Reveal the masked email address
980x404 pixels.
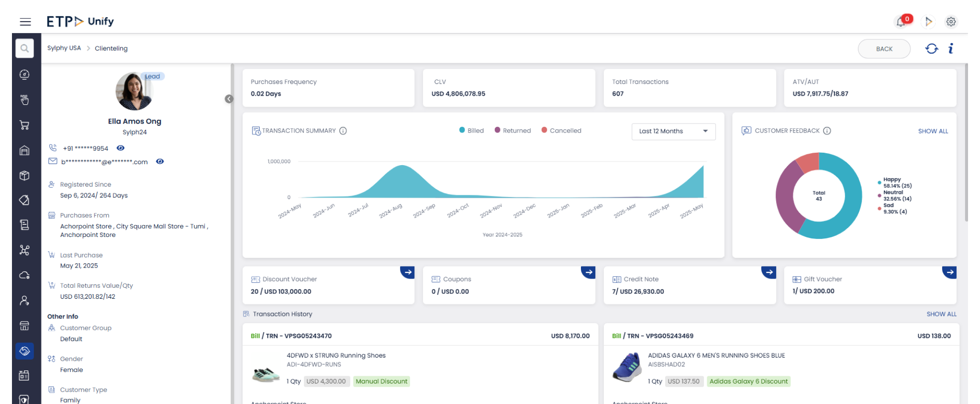click(x=160, y=161)
